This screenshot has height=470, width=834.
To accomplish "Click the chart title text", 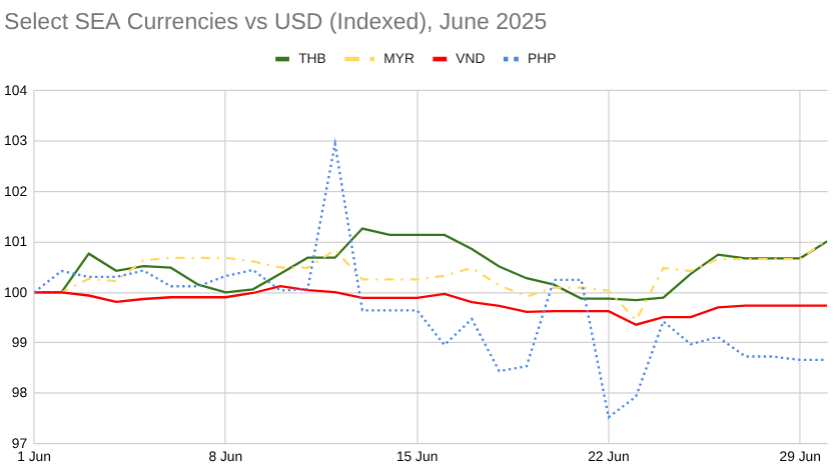I will [276, 20].
